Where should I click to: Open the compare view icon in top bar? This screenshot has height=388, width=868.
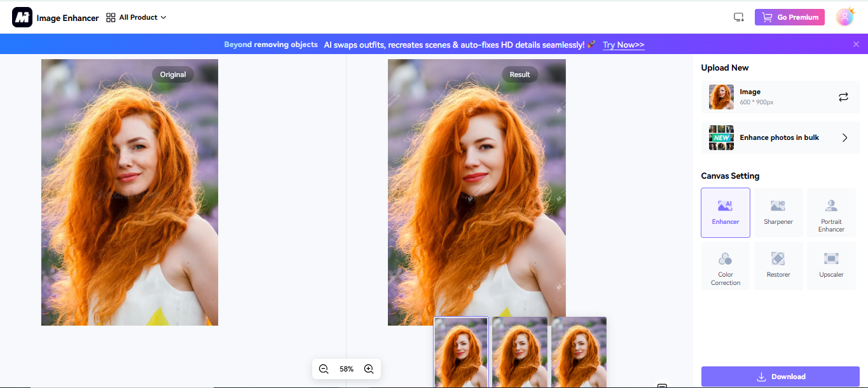(x=738, y=17)
